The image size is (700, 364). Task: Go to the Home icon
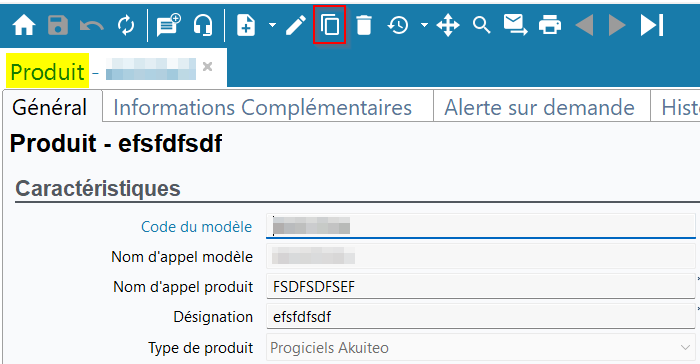point(24,25)
